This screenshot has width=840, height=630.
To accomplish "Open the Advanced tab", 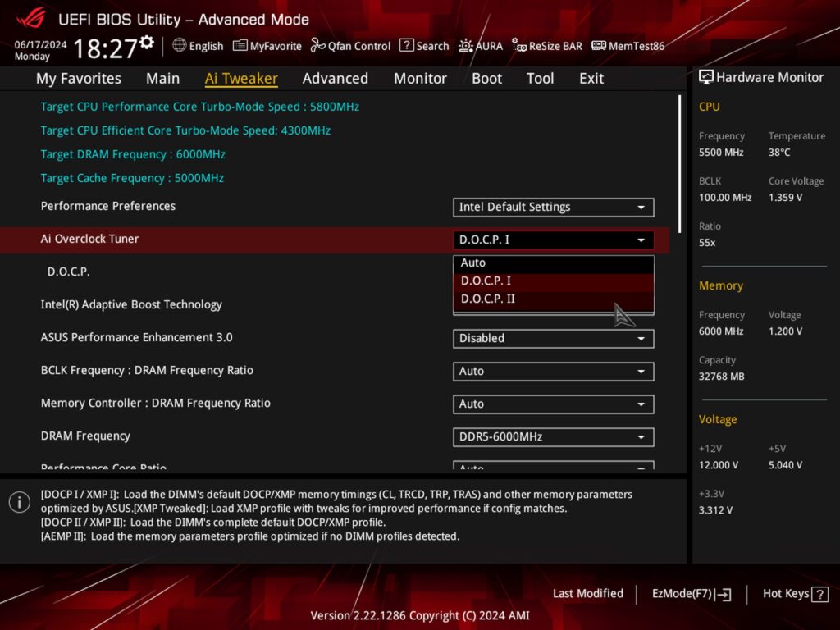I will [336, 78].
